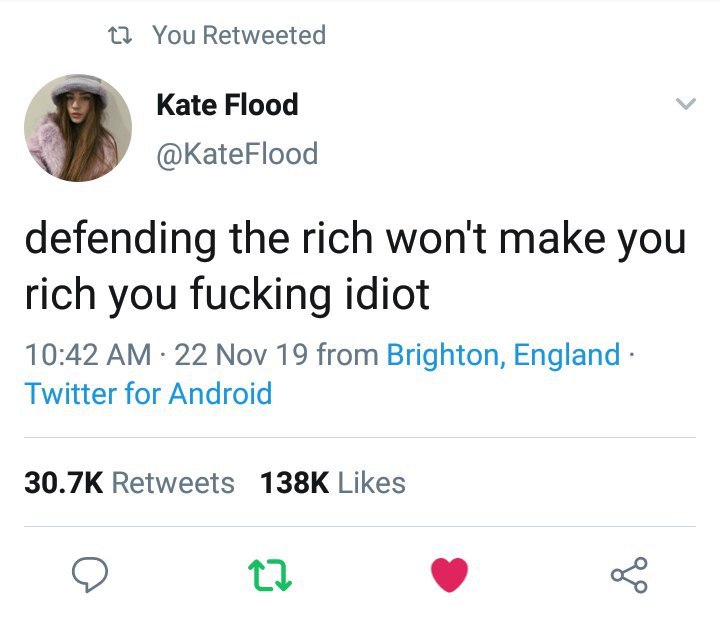View the 138K Likes list
Image resolution: width=720 pixels, height=619 pixels.
pyautogui.click(x=333, y=483)
